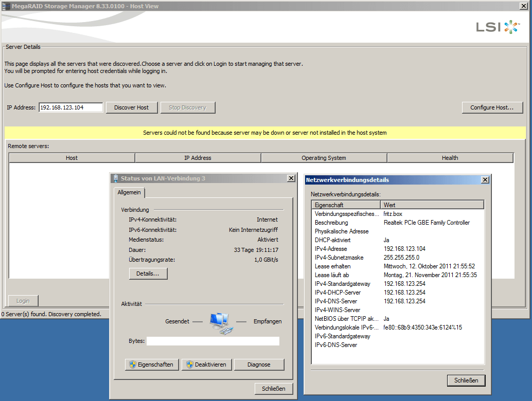Click Schließen in the LAN status dialog

pyautogui.click(x=274, y=389)
